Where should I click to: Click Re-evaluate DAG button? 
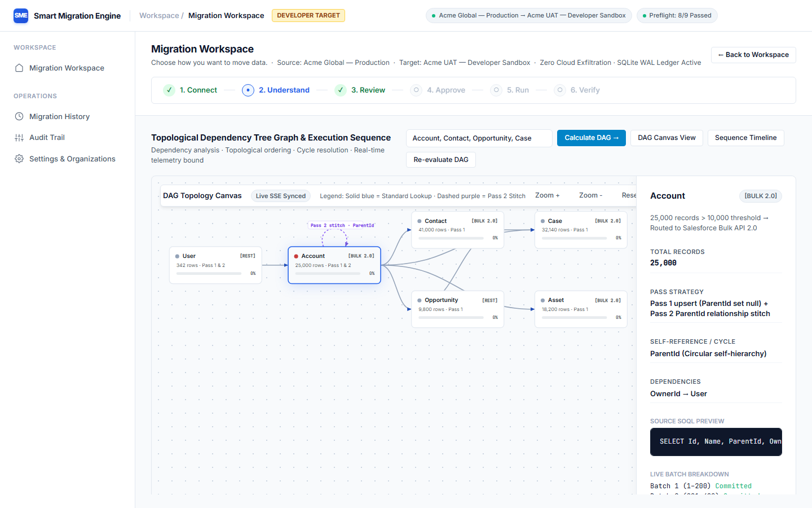point(441,160)
